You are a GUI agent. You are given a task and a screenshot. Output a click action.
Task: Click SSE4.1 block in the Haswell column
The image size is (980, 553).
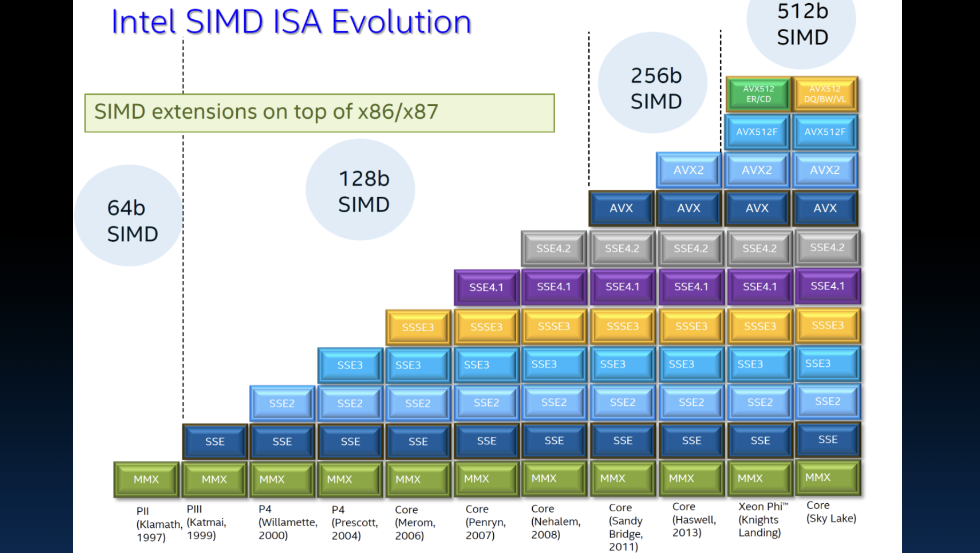point(691,287)
